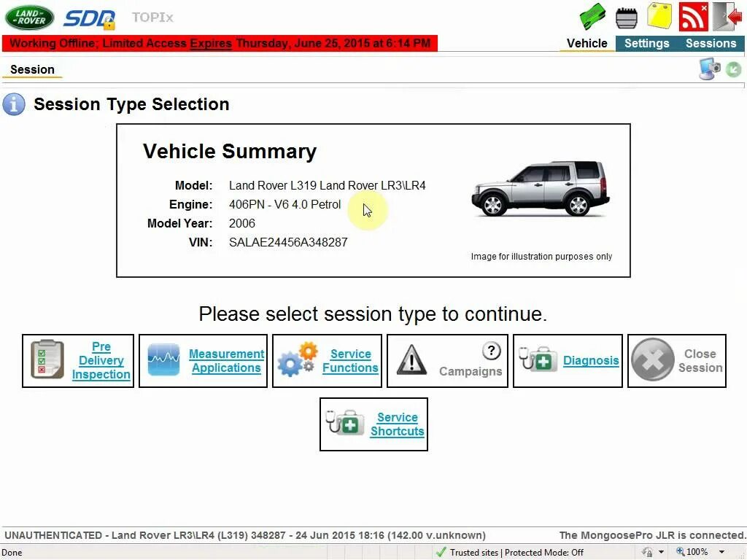This screenshot has height=560, width=747.
Task: Click the Session Type Selection heading
Action: tap(131, 104)
